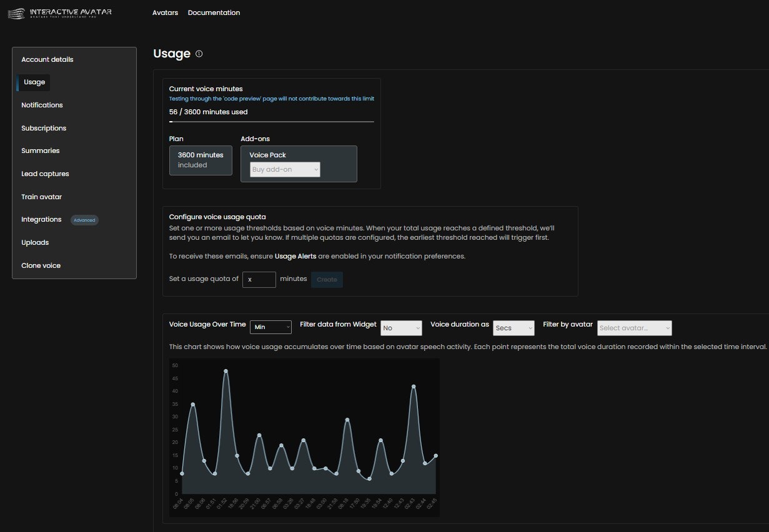Expand the Buy add-on dropdown
Screen dimensions: 769x532
[285, 169]
